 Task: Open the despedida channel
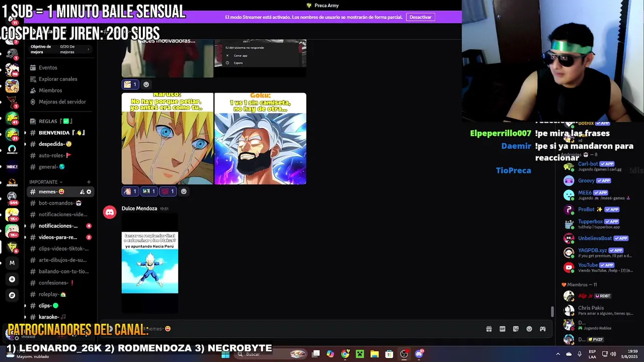(59, 144)
